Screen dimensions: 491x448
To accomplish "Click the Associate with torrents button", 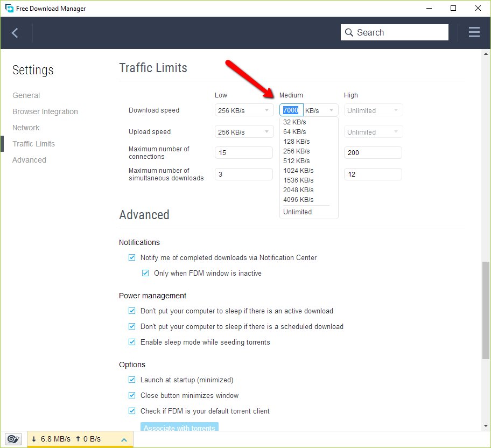I will pos(179,427).
